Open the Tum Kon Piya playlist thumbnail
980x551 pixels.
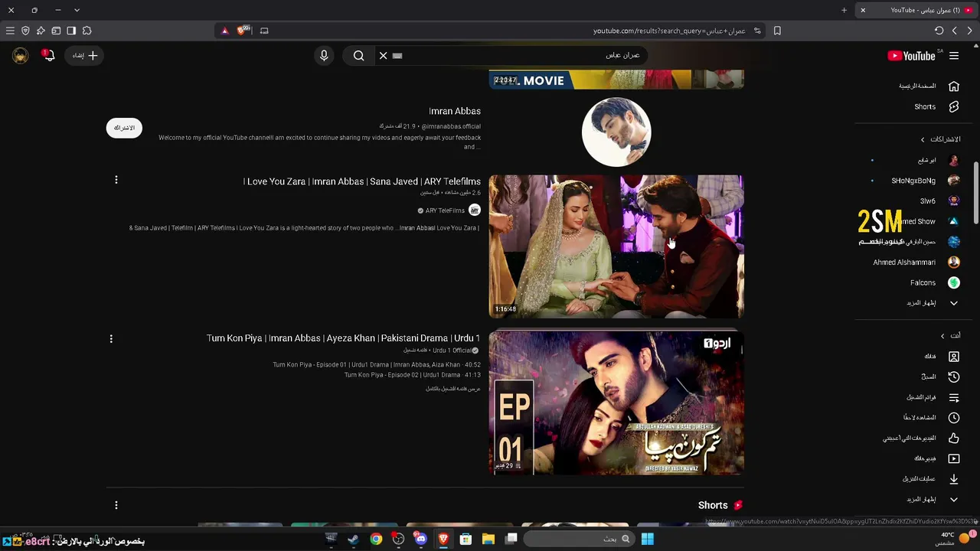(x=616, y=403)
